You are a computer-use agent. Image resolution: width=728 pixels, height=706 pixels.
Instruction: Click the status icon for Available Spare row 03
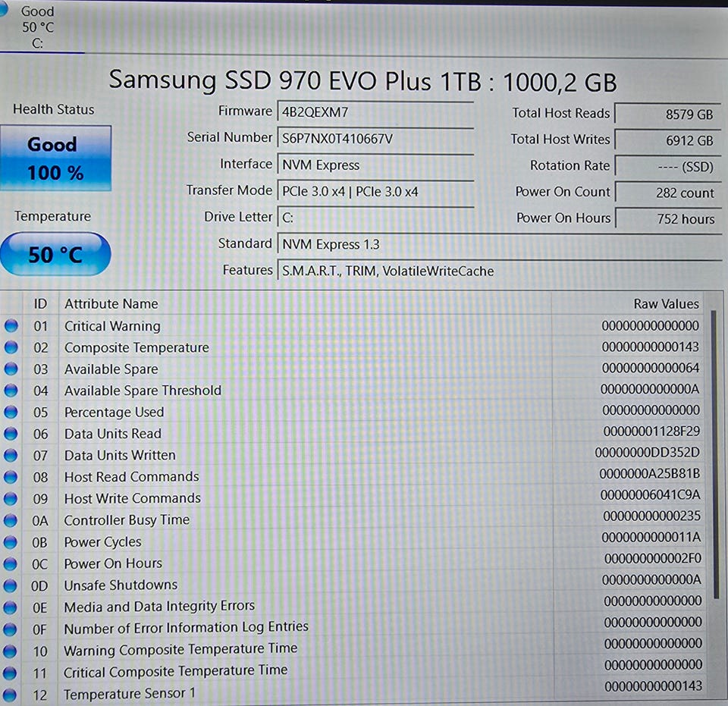[11, 369]
